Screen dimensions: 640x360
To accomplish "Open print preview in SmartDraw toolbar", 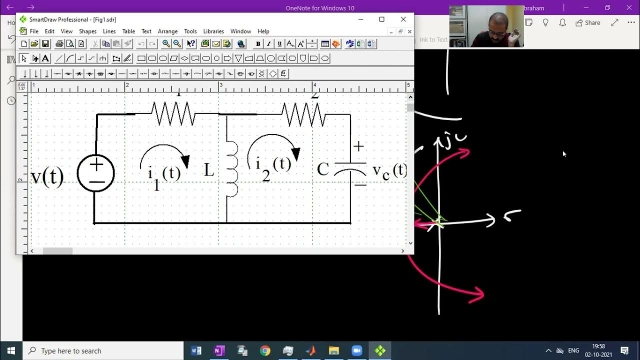I will [x=70, y=44].
